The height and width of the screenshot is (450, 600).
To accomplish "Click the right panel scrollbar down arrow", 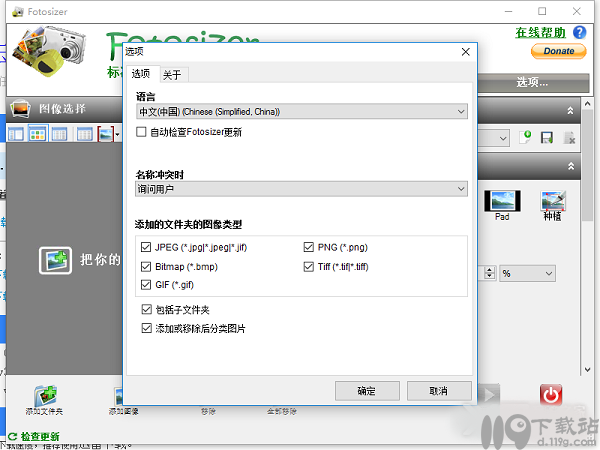I will (x=588, y=370).
